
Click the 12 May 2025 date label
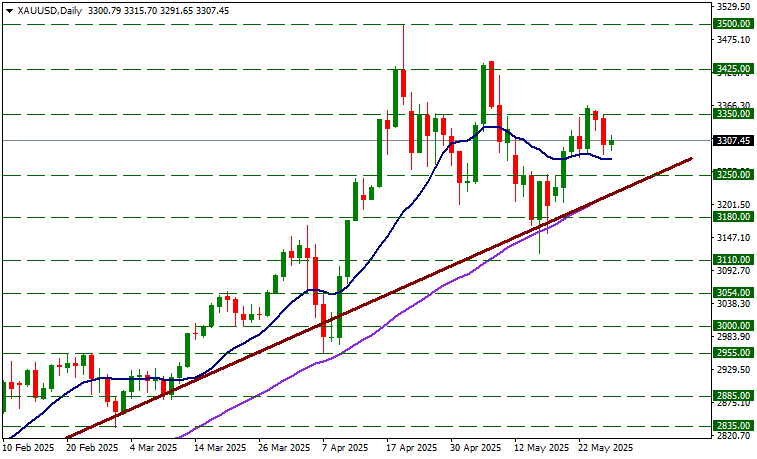click(542, 448)
